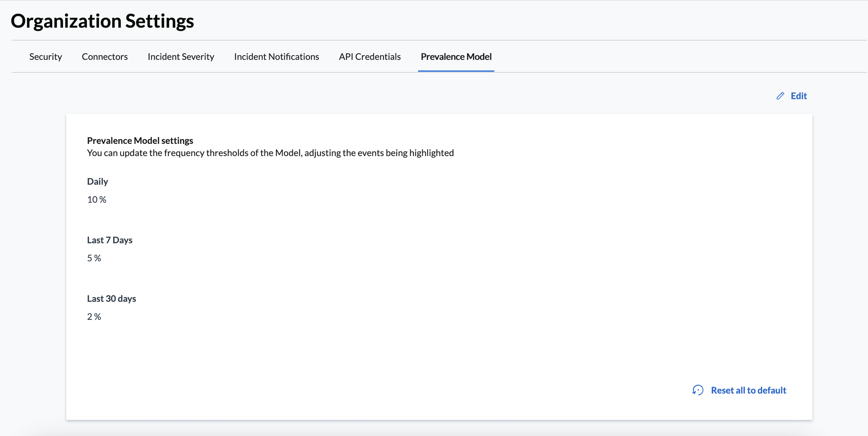Click the Daily label
Viewport: 868px width, 436px height.
pos(97,181)
